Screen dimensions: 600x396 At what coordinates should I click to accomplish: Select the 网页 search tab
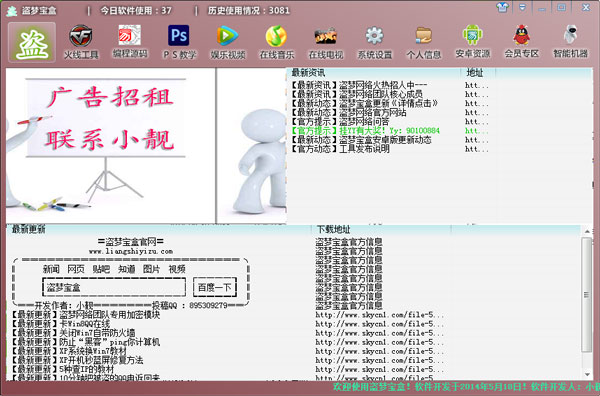(x=76, y=269)
